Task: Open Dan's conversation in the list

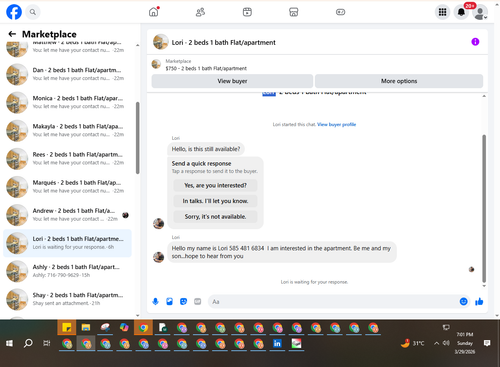Action: pos(67,74)
